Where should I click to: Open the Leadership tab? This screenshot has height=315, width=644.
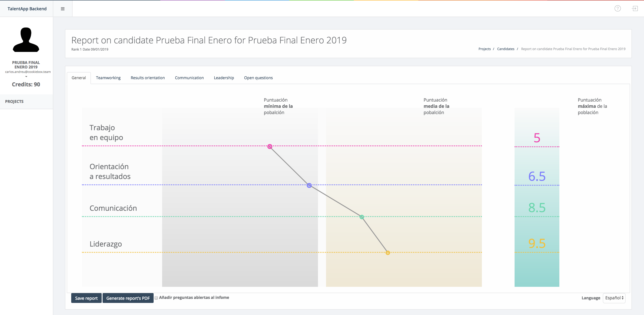point(224,78)
